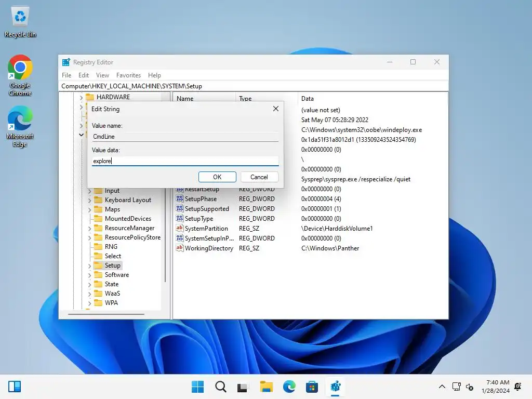Open taskbar Search
This screenshot has width=532, height=399.
pyautogui.click(x=220, y=387)
